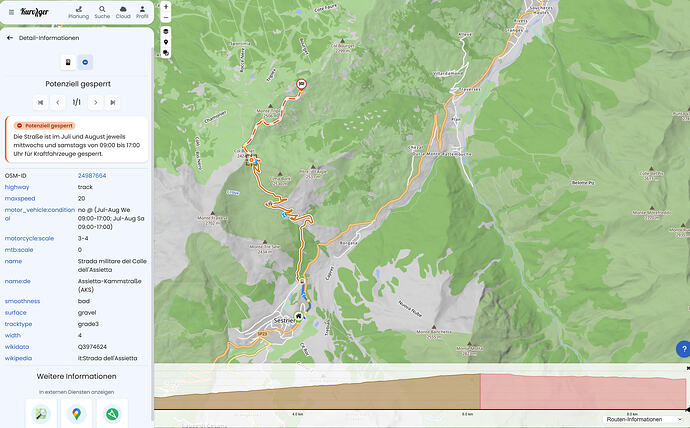Open location in Google Maps

click(x=77, y=413)
